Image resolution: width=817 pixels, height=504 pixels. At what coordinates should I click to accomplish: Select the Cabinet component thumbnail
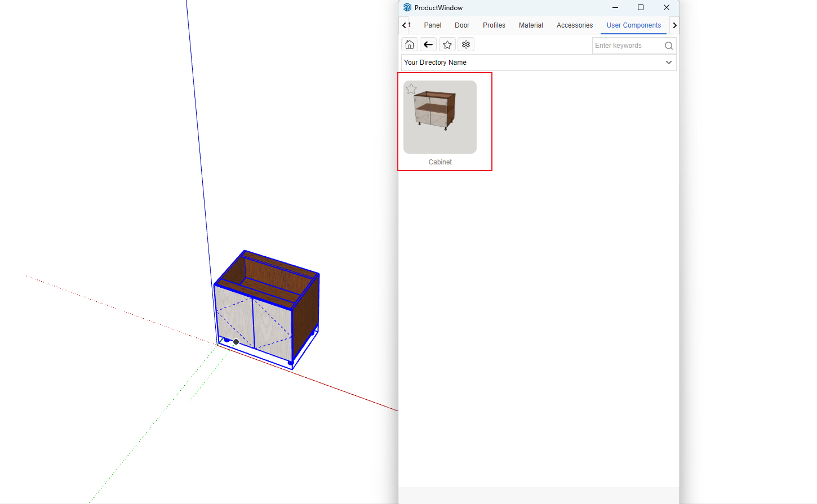440,117
